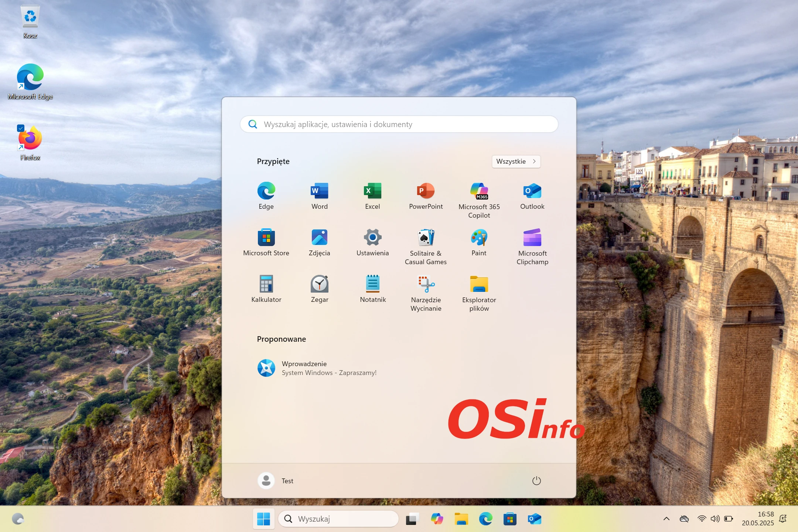Open the Wprowadzenie suggested item
Image resolution: width=798 pixels, height=532 pixels.
(318, 368)
